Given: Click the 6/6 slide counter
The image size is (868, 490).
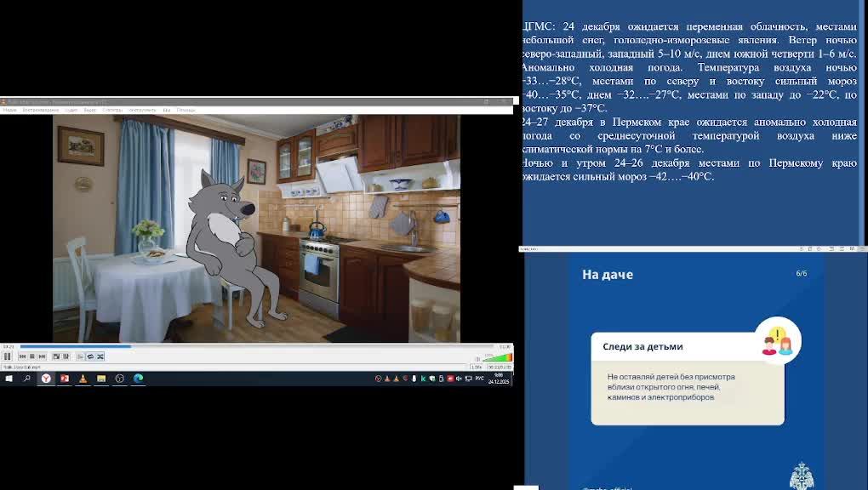Looking at the screenshot, I should pyautogui.click(x=801, y=274).
